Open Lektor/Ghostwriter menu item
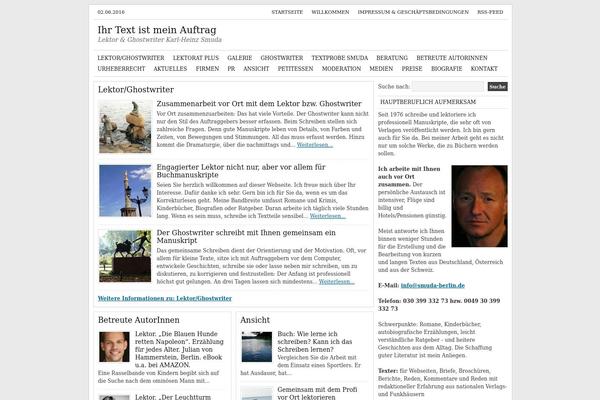Screen dimensions: 600x400 point(131,58)
